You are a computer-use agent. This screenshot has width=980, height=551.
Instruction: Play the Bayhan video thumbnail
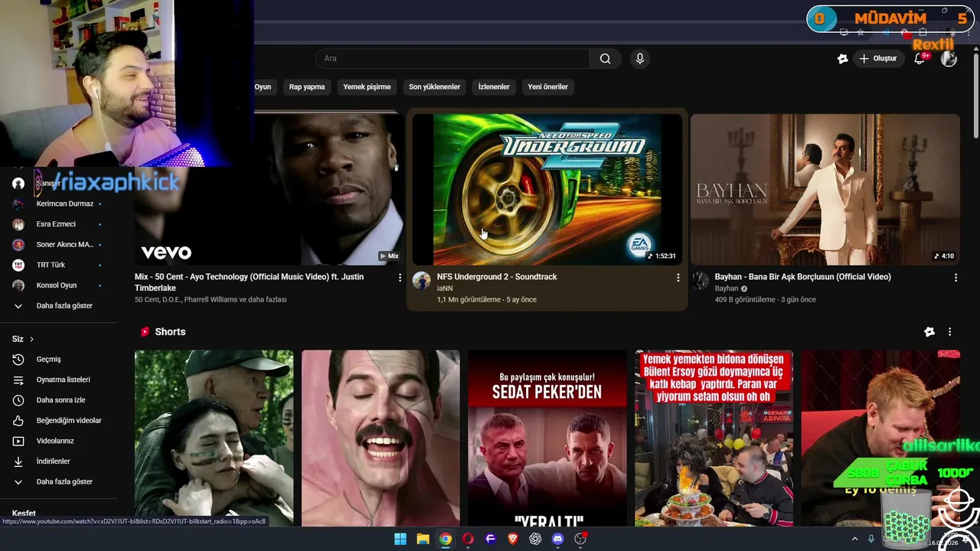(x=825, y=189)
